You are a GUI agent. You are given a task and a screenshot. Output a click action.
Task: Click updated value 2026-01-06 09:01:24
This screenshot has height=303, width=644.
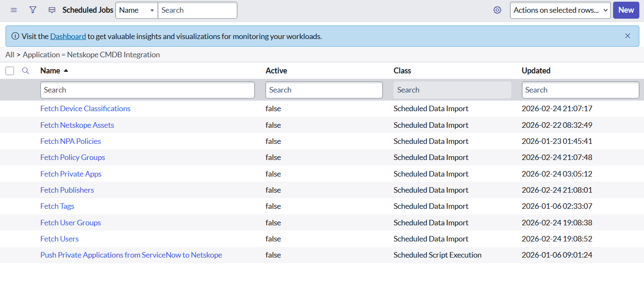click(557, 255)
